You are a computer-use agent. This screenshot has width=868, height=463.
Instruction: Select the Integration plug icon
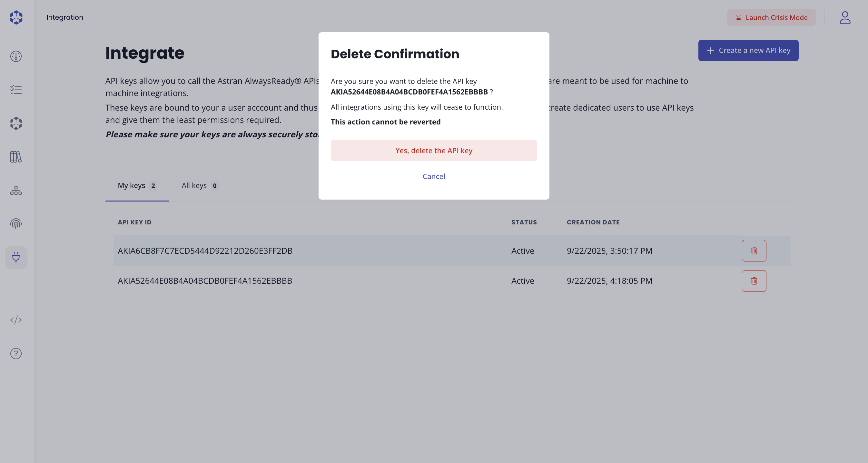16,257
